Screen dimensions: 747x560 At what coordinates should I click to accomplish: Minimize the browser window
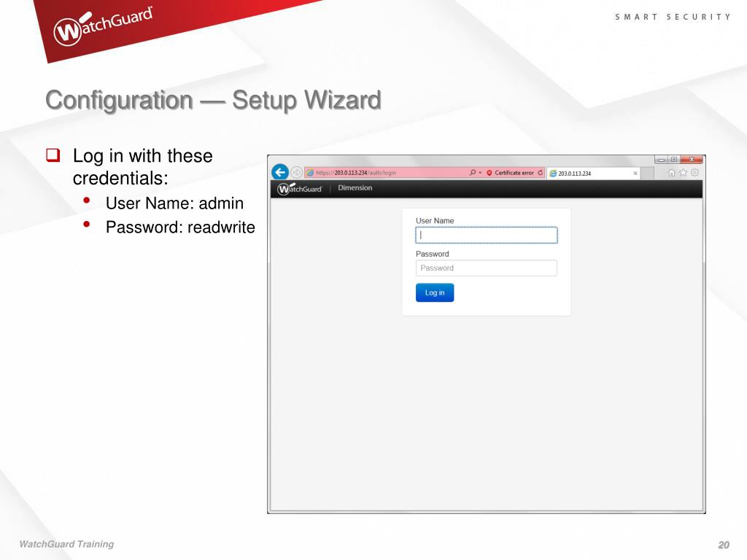pyautogui.click(x=661, y=160)
